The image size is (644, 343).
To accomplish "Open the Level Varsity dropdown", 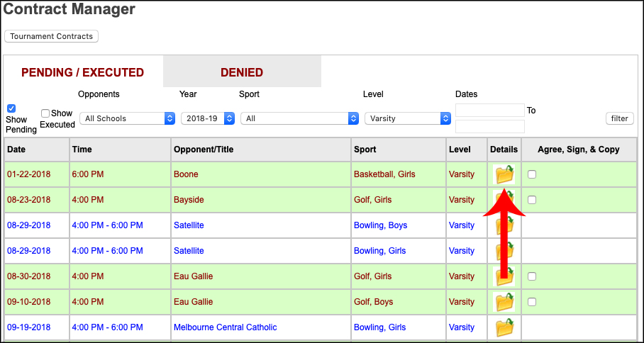I will pos(408,118).
